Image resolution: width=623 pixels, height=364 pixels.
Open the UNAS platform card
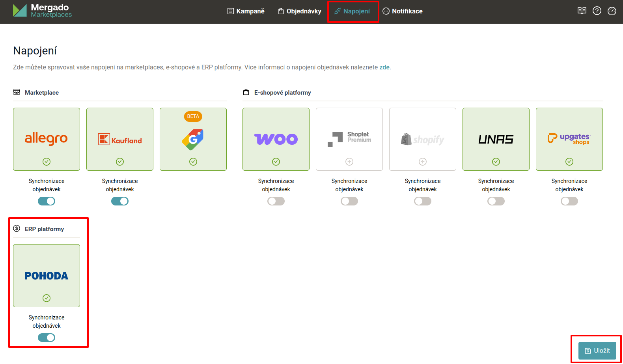496,139
